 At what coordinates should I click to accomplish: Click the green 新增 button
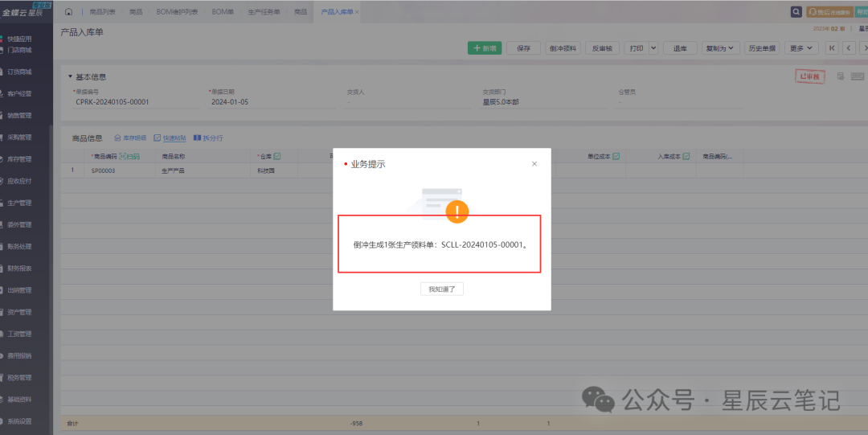tap(485, 48)
